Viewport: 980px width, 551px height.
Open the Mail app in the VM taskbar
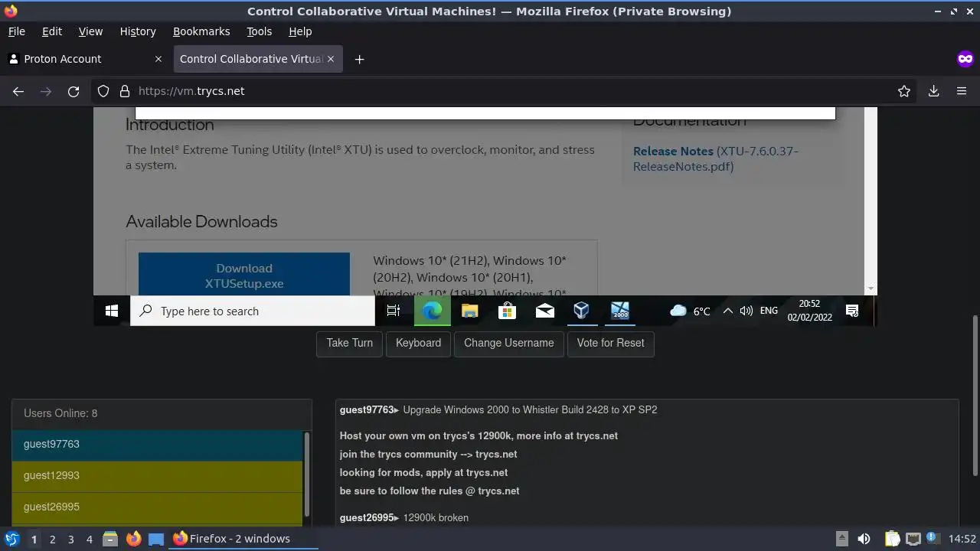(x=544, y=311)
